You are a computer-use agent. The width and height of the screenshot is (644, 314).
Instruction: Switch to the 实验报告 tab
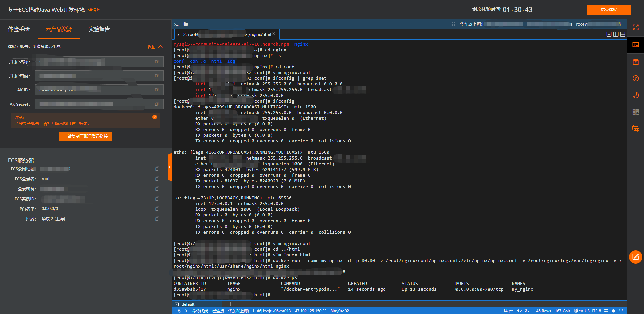(99, 29)
